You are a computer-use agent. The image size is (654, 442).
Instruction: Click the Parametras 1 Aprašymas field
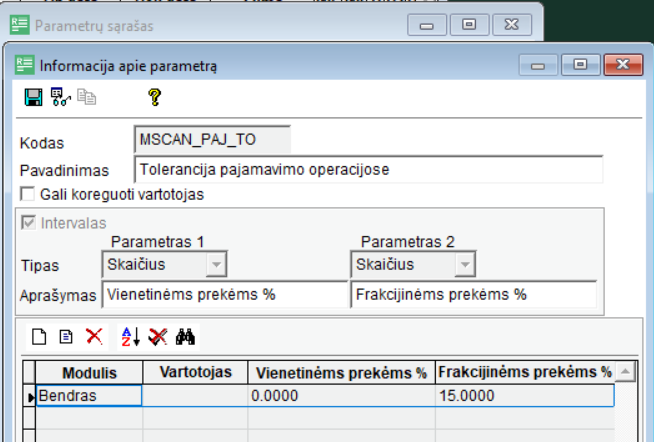(x=223, y=295)
